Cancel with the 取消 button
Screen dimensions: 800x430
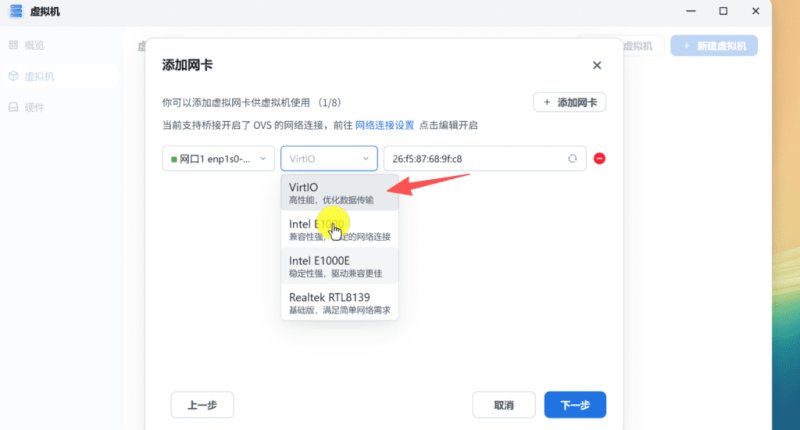coord(504,405)
